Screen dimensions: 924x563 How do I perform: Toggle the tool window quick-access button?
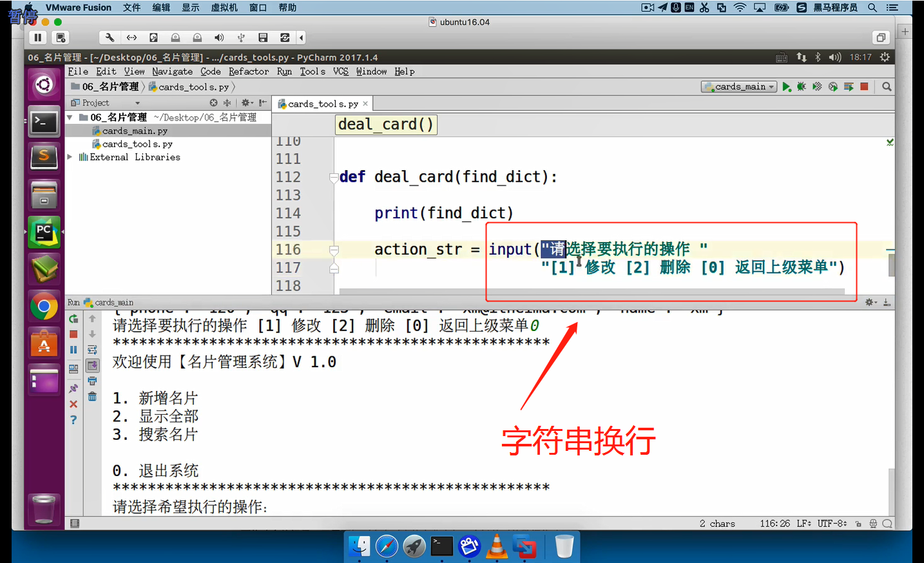pyautogui.click(x=75, y=524)
